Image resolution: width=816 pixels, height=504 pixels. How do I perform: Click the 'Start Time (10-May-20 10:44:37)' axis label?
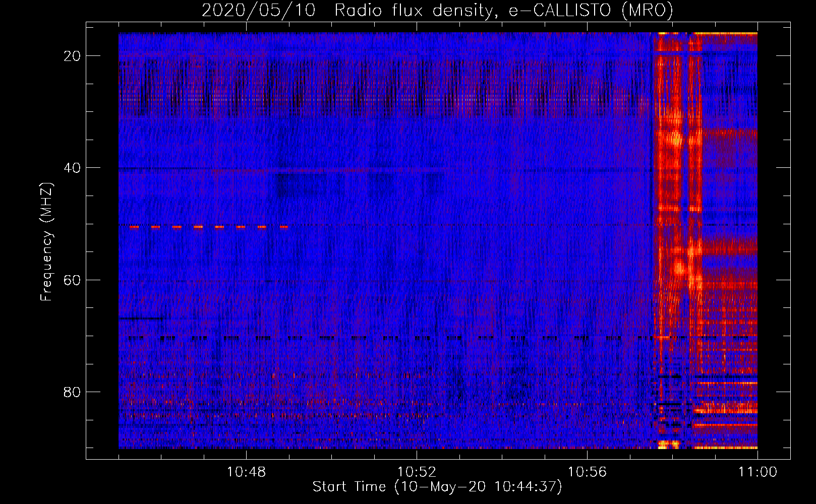pyautogui.click(x=437, y=487)
